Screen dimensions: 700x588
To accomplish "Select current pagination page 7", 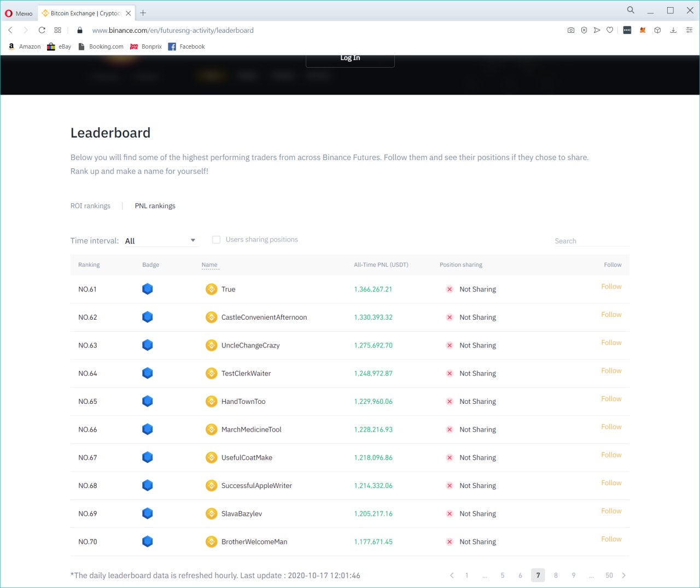I will [538, 575].
